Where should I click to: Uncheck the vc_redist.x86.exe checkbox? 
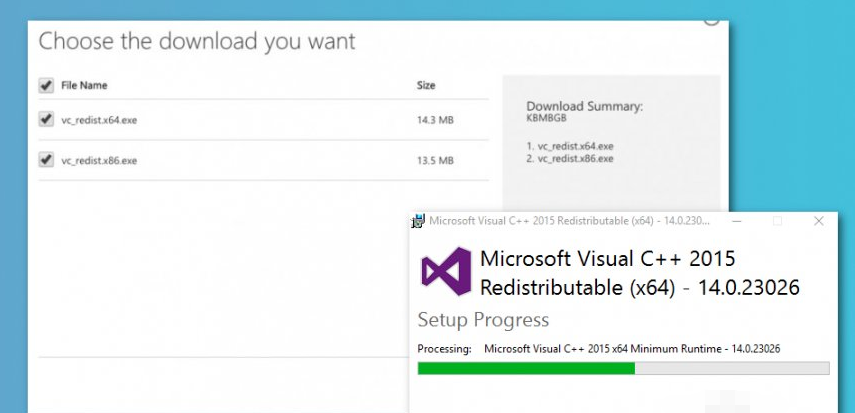46,159
